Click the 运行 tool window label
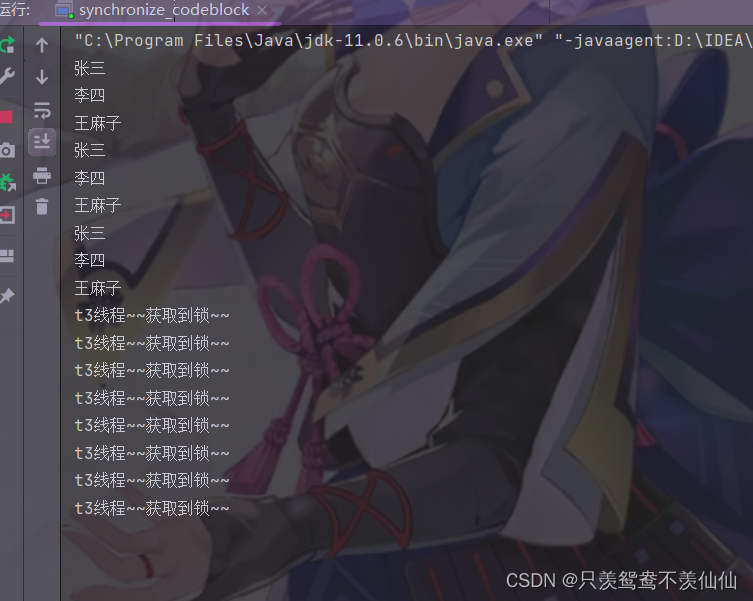The height and width of the screenshot is (601, 753). click(x=15, y=10)
